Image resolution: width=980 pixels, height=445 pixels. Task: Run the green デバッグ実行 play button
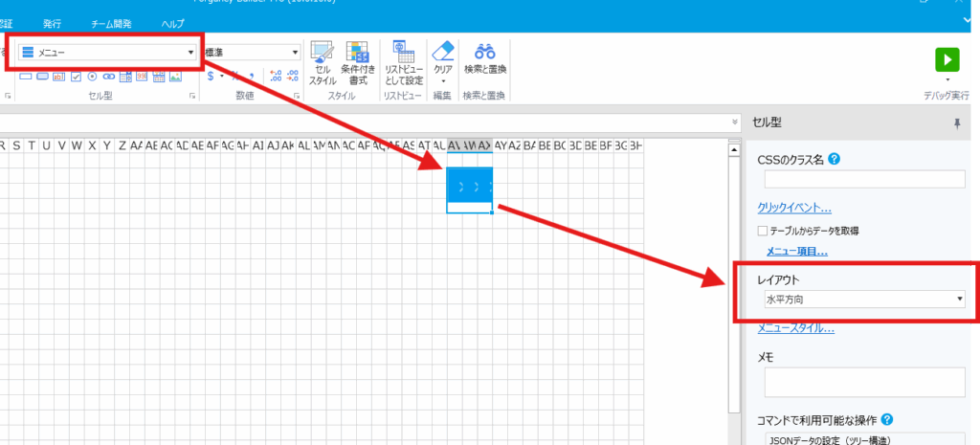coord(947,59)
